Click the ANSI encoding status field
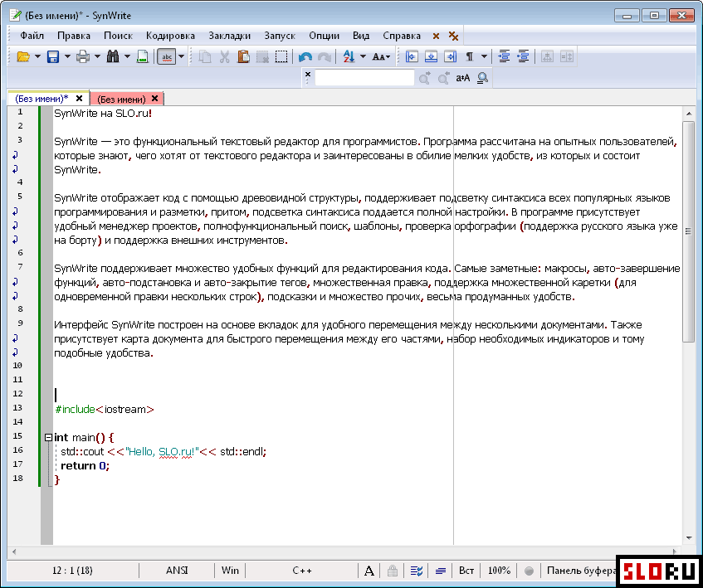 (x=177, y=571)
